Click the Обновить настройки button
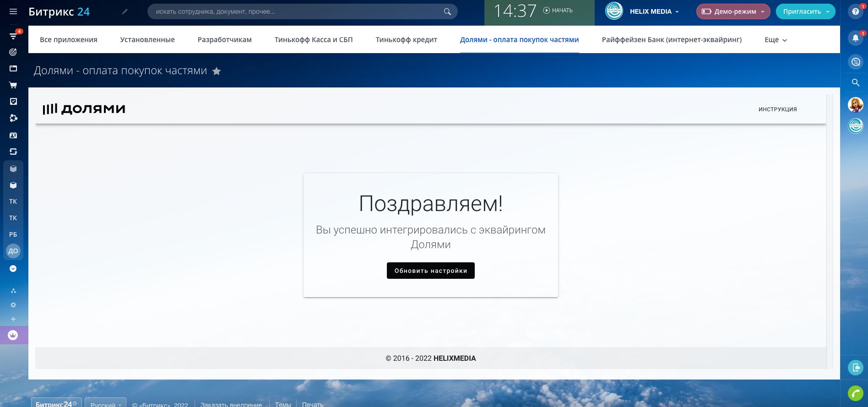 tap(431, 271)
